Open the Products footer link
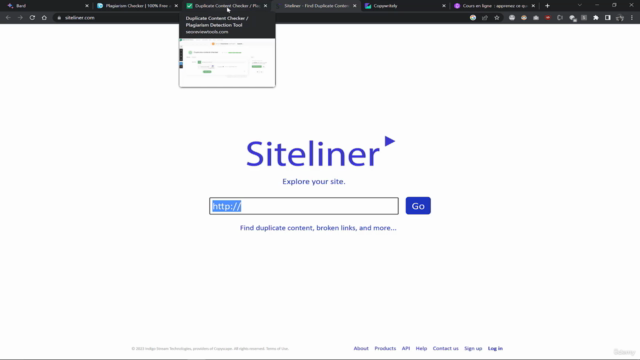Screen dimensions: 640x360 click(385, 348)
